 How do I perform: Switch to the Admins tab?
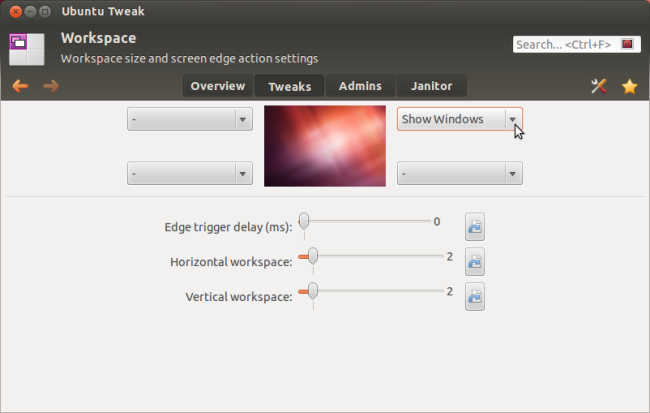[x=360, y=86]
